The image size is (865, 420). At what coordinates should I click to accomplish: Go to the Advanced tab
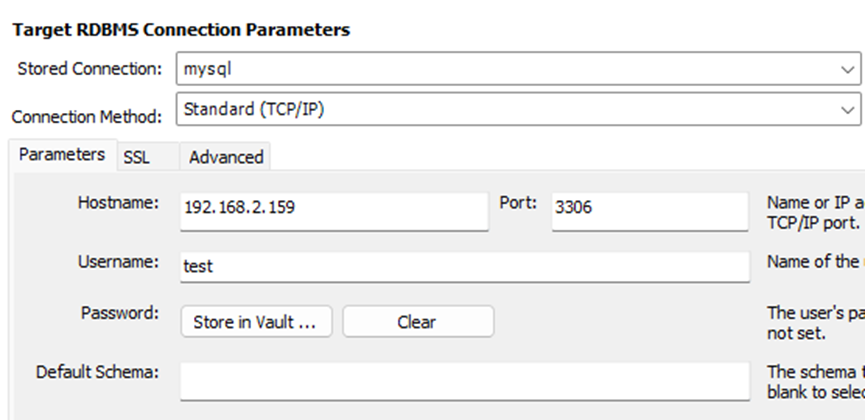pos(226,157)
